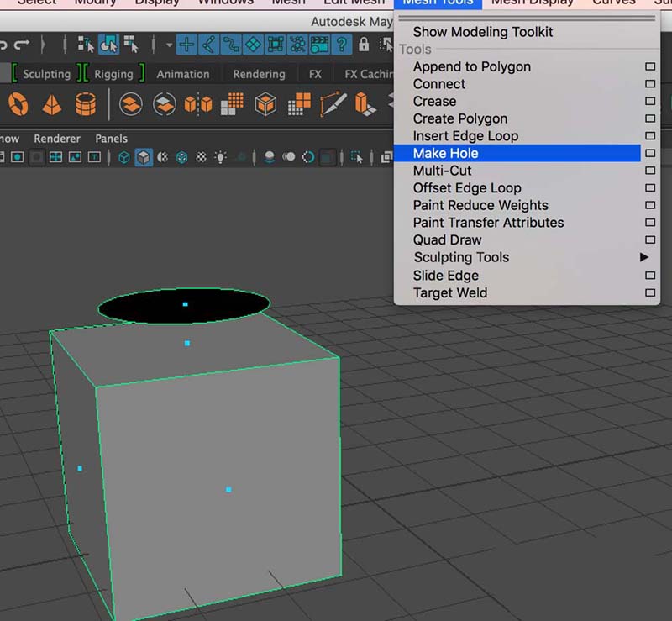Toggle screen space ambient occlusion icon
Image resolution: width=672 pixels, height=621 pixels.
click(x=269, y=157)
